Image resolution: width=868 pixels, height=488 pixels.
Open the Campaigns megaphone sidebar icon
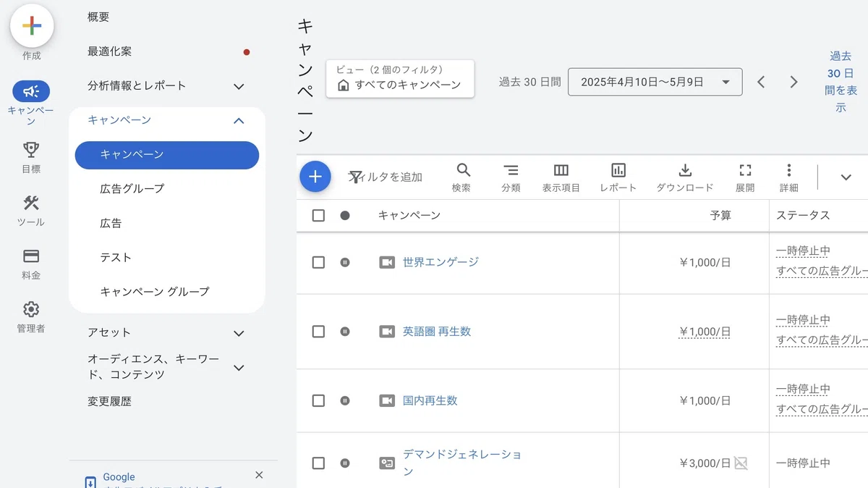pos(31,91)
